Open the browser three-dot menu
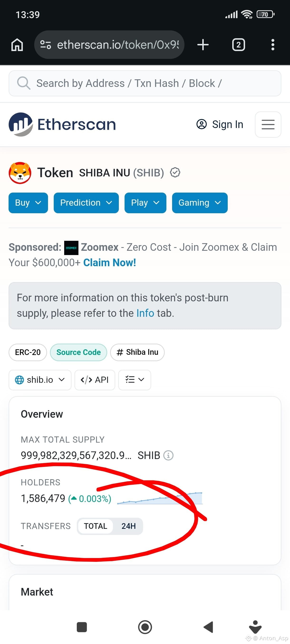This screenshot has width=290, height=644. (273, 45)
